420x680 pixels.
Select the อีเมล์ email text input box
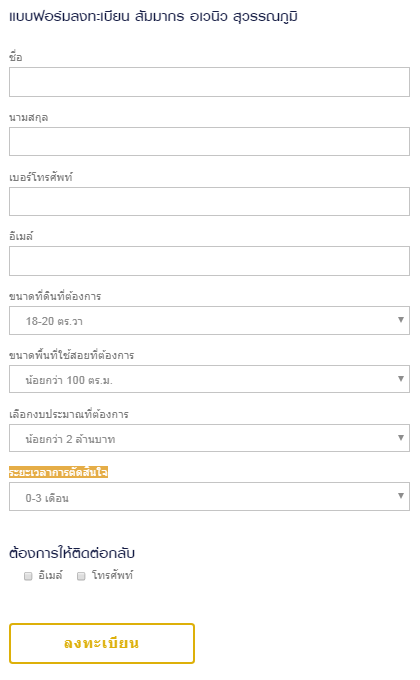(x=209, y=261)
